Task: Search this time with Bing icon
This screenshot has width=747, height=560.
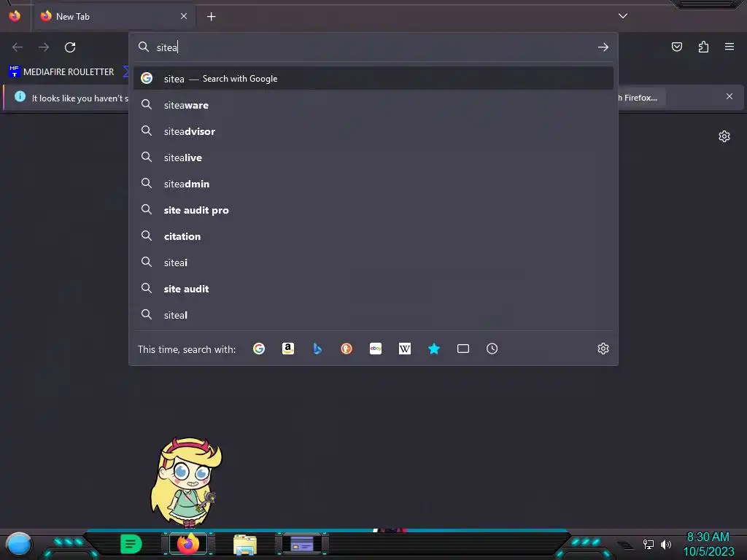Action: point(317,349)
